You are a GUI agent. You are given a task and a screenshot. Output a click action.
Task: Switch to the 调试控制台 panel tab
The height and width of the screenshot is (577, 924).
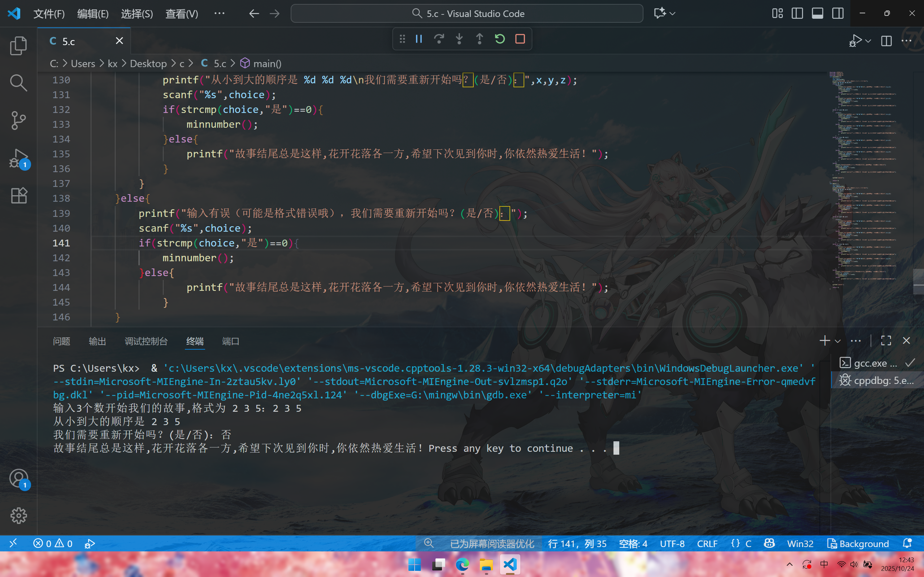click(x=146, y=341)
